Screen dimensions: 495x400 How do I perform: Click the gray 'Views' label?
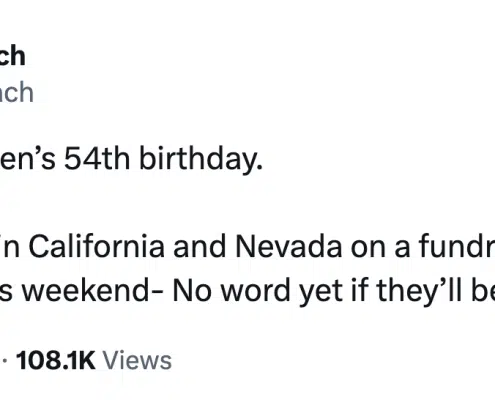click(137, 360)
